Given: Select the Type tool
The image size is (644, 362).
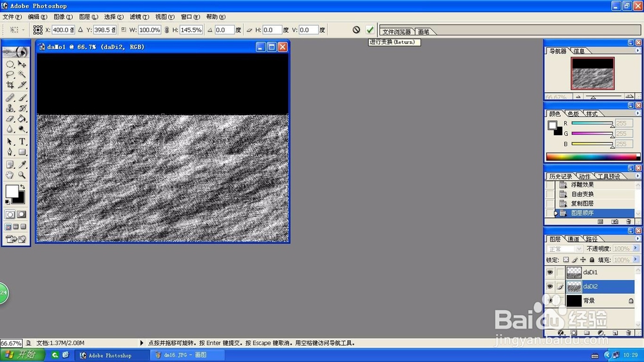Looking at the screenshot, I should click(22, 142).
